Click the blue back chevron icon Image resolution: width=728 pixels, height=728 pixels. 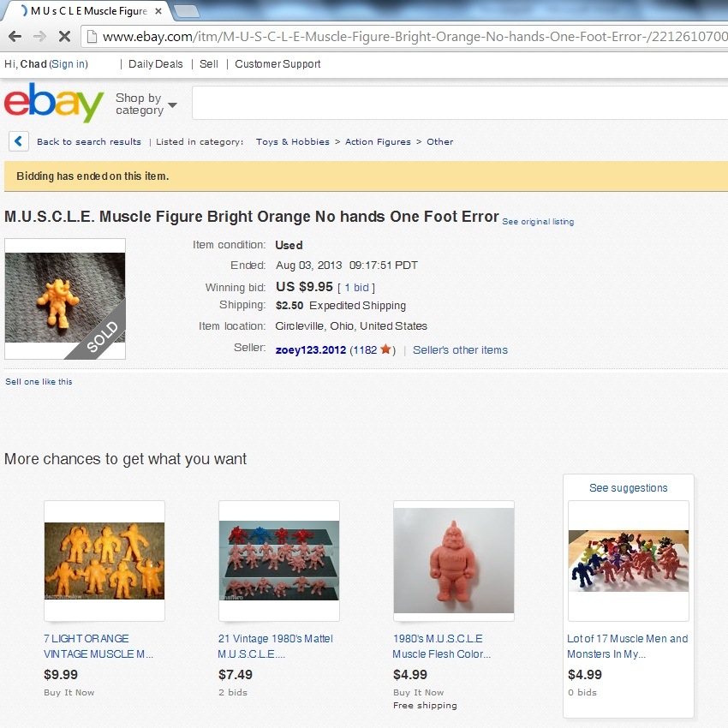point(19,141)
